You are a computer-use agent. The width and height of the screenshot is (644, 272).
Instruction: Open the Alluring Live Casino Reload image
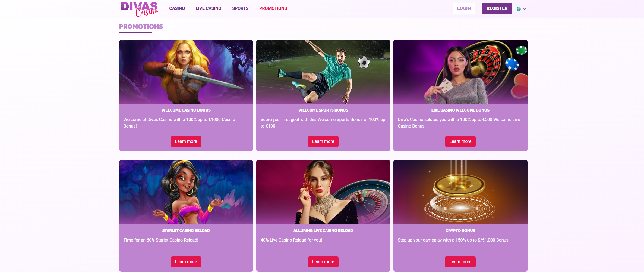(x=323, y=192)
